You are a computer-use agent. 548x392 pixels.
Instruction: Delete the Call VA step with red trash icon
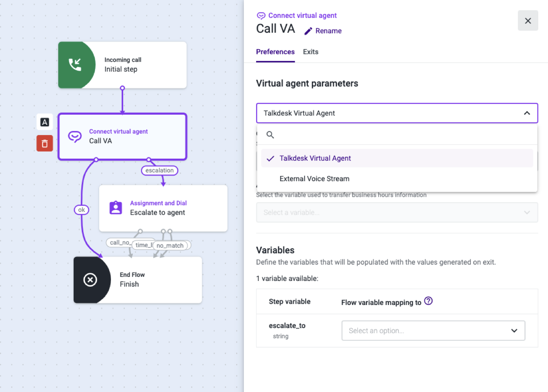45,143
